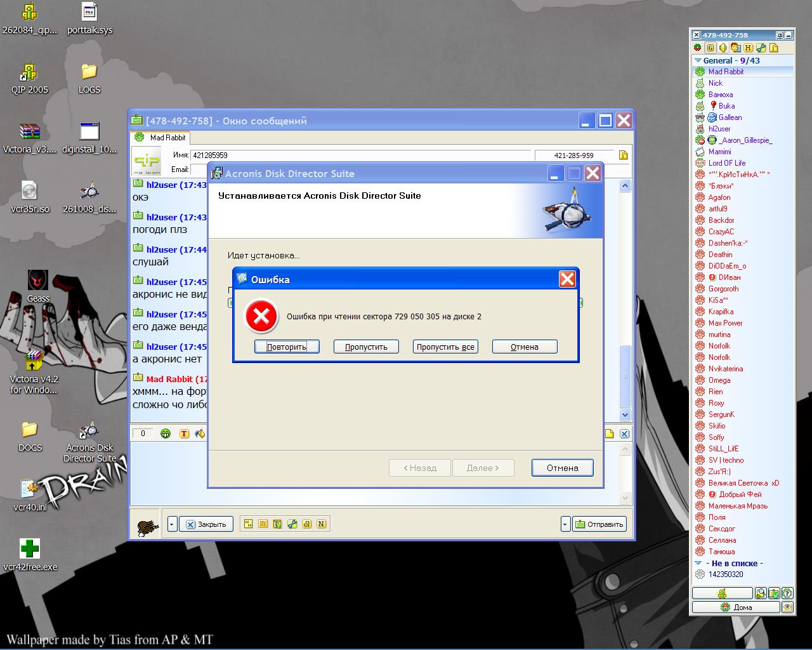Click the red-green clover icon in QIP toolbar
This screenshot has width=812, height=650.
[x=698, y=48]
